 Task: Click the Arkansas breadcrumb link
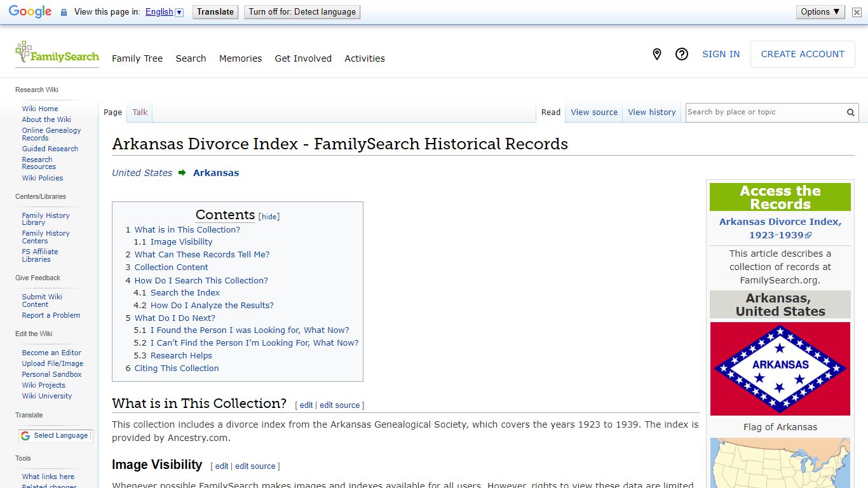pos(216,173)
